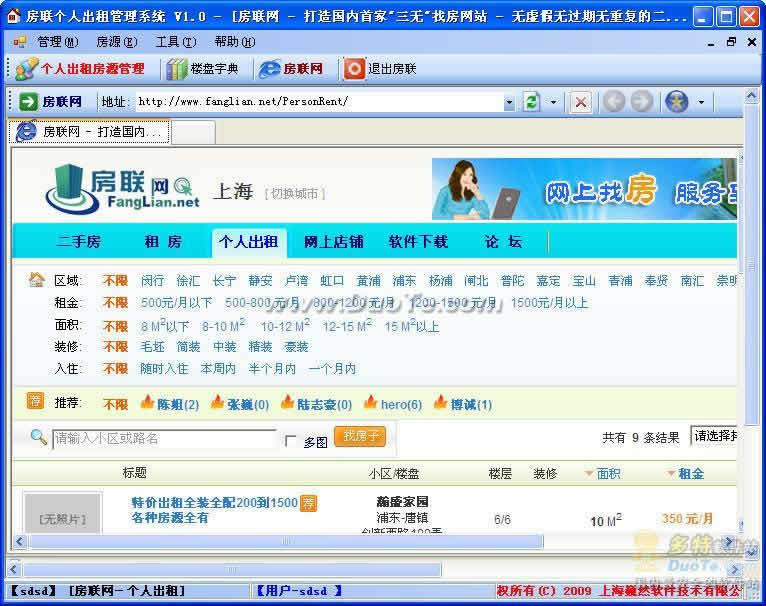Click the green refresh page icon

click(x=531, y=102)
